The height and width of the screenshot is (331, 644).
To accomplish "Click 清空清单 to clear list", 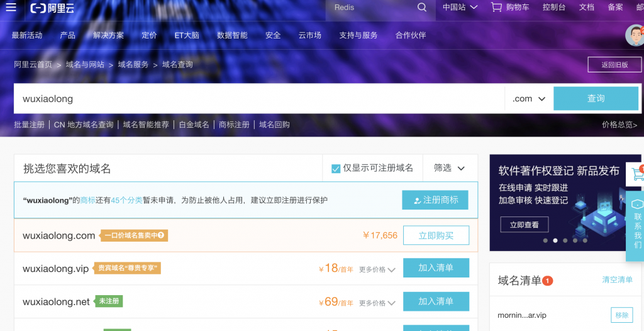I will (618, 279).
